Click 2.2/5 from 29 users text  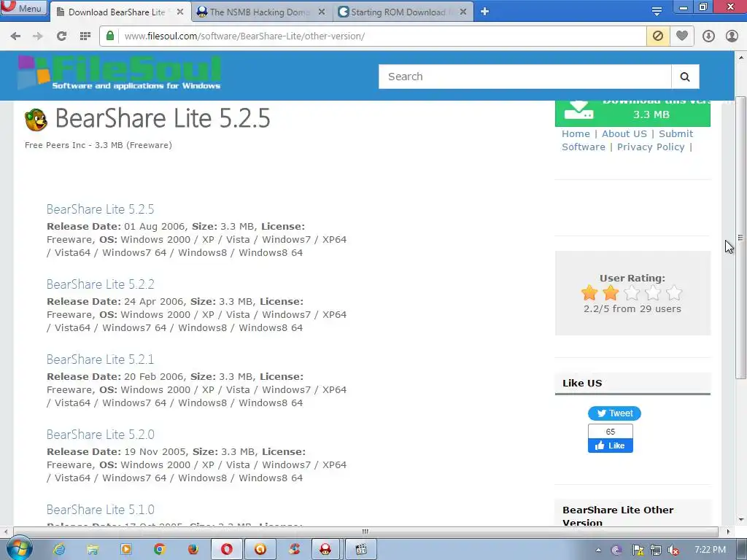(632, 309)
